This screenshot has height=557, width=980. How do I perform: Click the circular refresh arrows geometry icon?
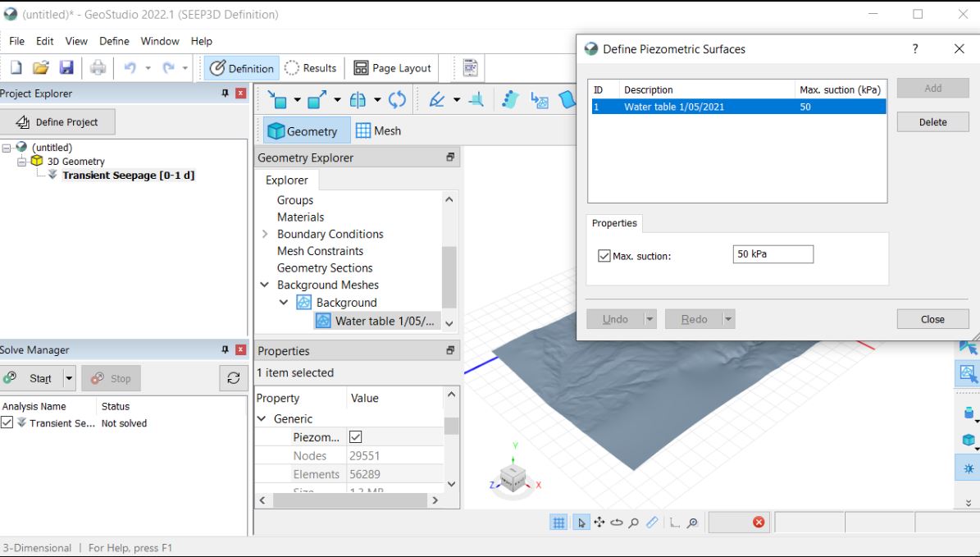(x=397, y=99)
